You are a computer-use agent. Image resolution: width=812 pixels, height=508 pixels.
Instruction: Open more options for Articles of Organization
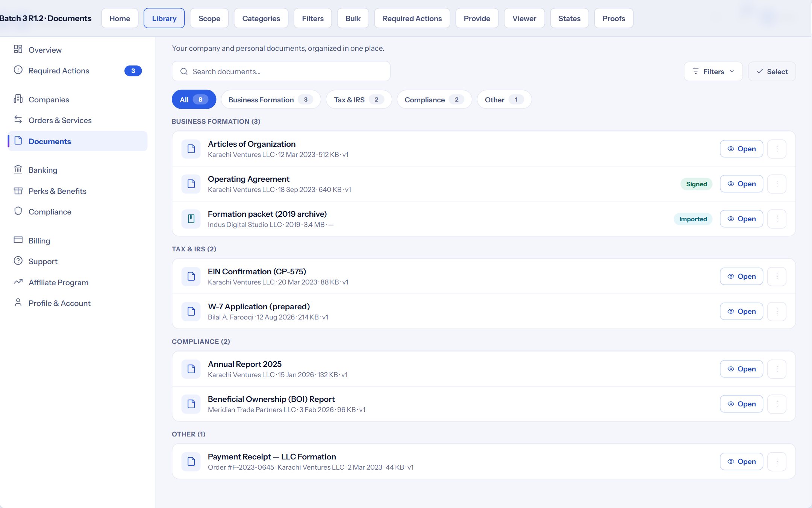tap(777, 149)
